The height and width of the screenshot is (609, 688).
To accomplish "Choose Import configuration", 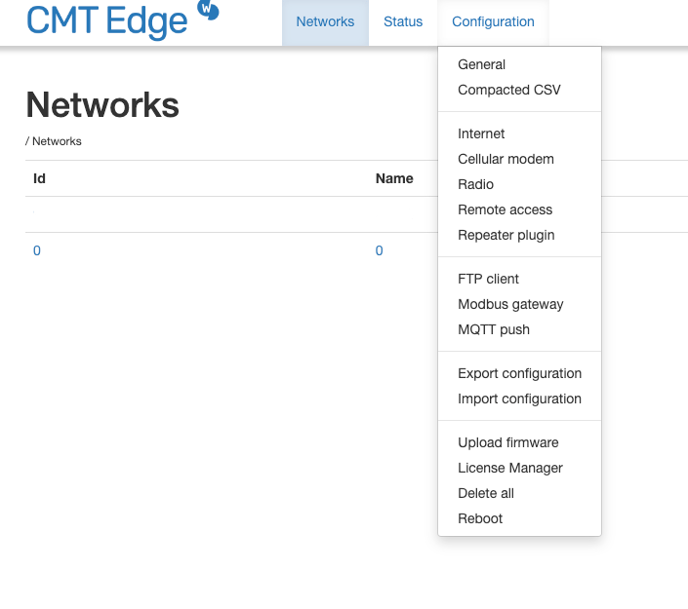I will (520, 399).
